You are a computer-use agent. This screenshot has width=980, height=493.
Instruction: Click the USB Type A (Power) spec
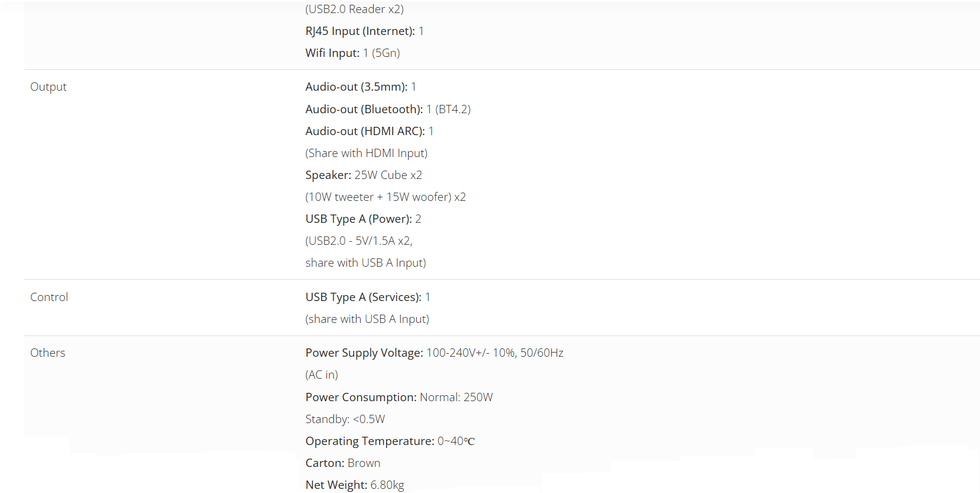363,219
